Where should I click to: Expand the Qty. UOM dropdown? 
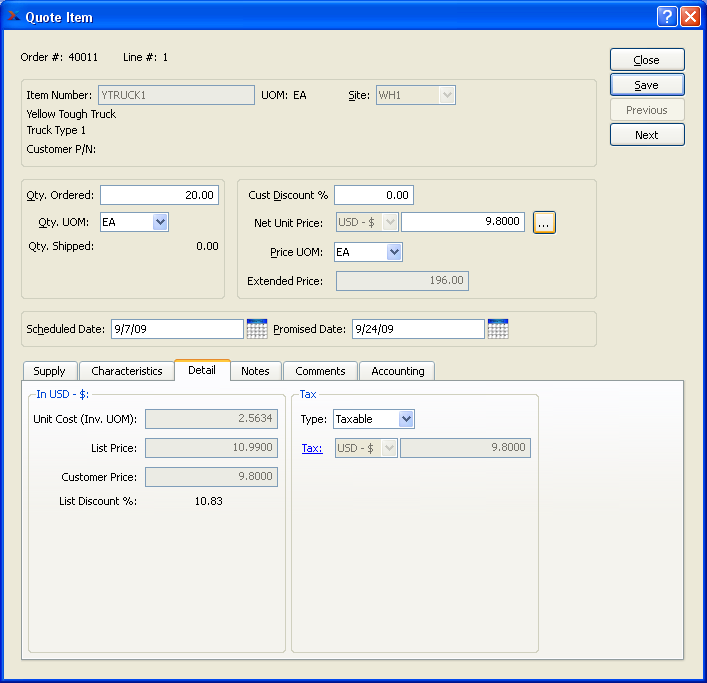click(x=160, y=222)
